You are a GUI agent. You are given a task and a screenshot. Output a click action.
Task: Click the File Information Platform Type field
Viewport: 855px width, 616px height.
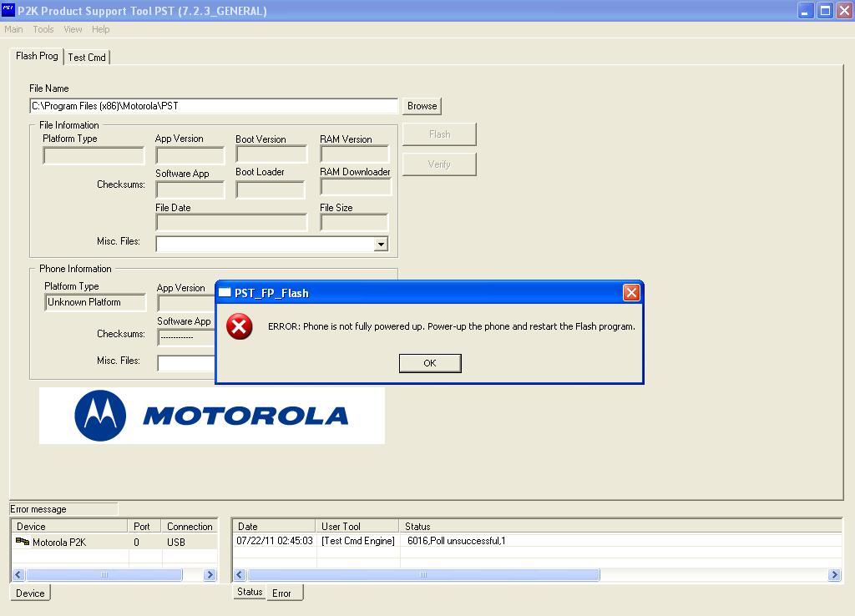click(94, 155)
